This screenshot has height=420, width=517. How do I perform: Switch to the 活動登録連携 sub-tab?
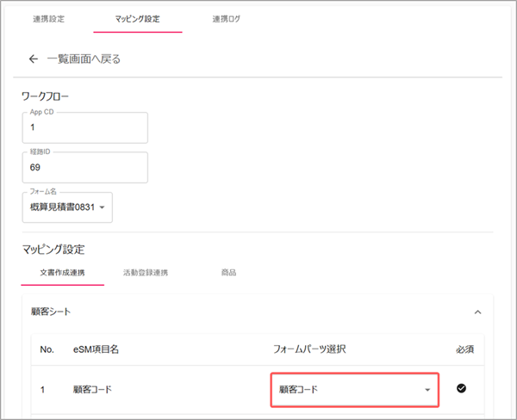tap(146, 273)
